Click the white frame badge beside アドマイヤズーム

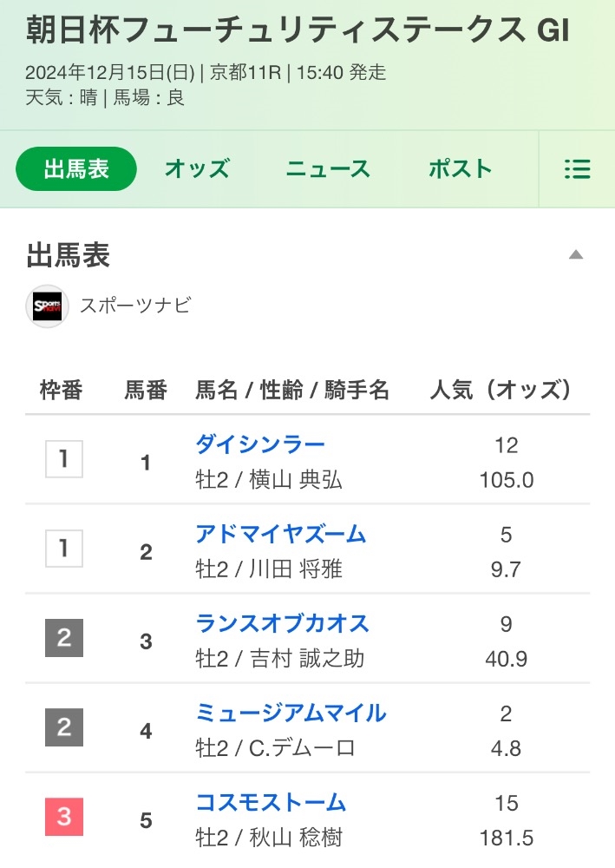coord(64,549)
